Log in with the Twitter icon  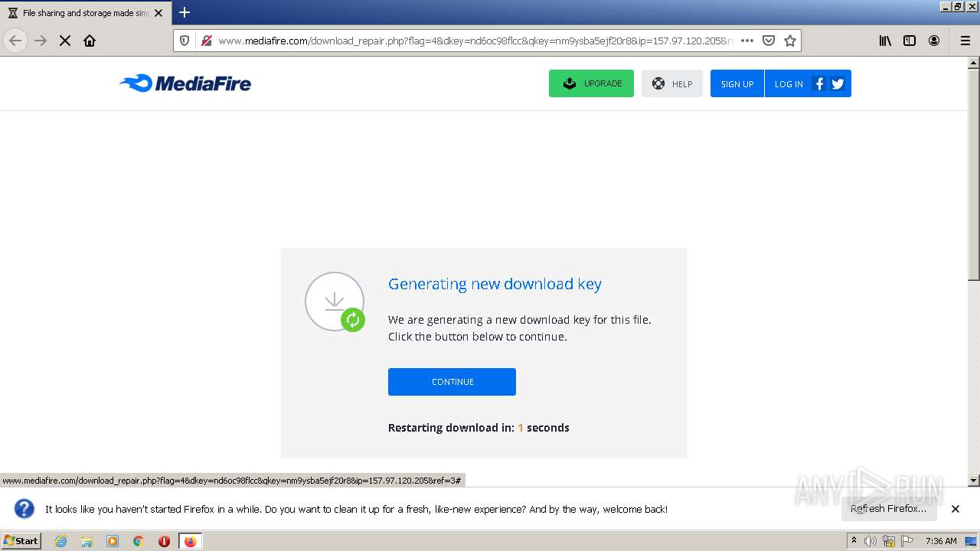click(x=838, y=83)
